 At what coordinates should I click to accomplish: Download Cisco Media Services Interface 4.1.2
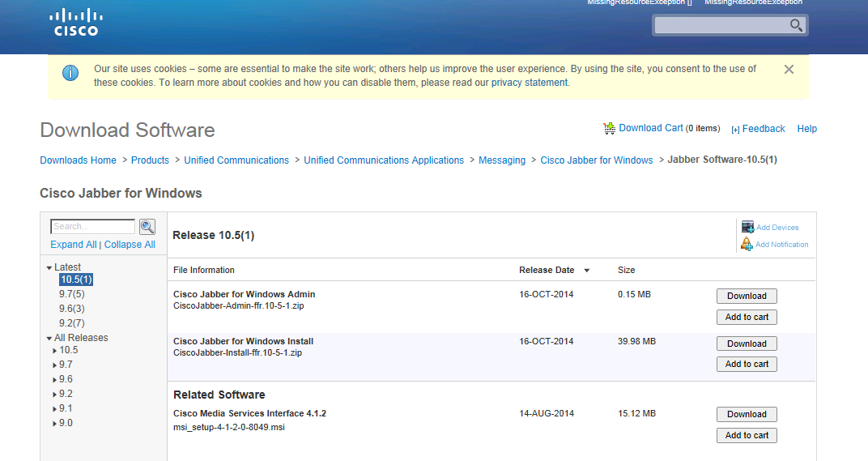point(747,415)
